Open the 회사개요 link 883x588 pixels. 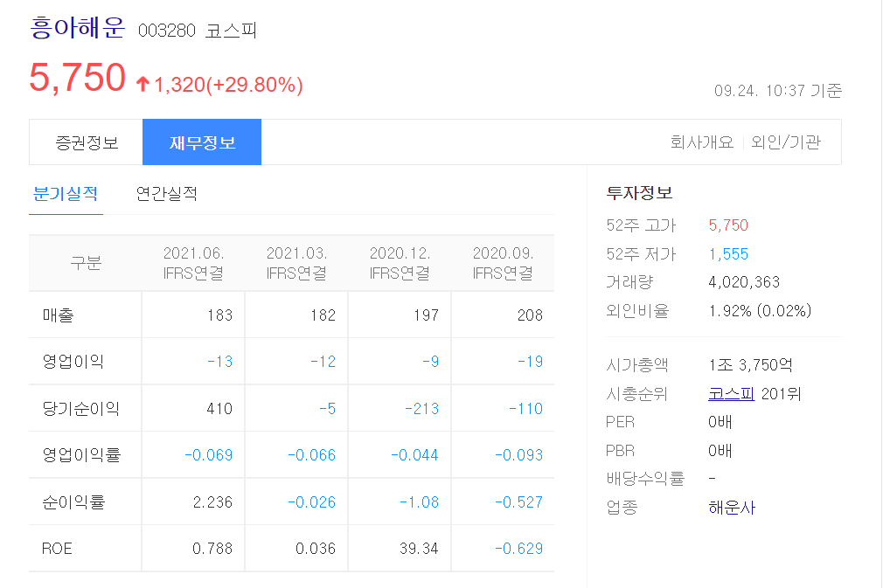[x=702, y=142]
